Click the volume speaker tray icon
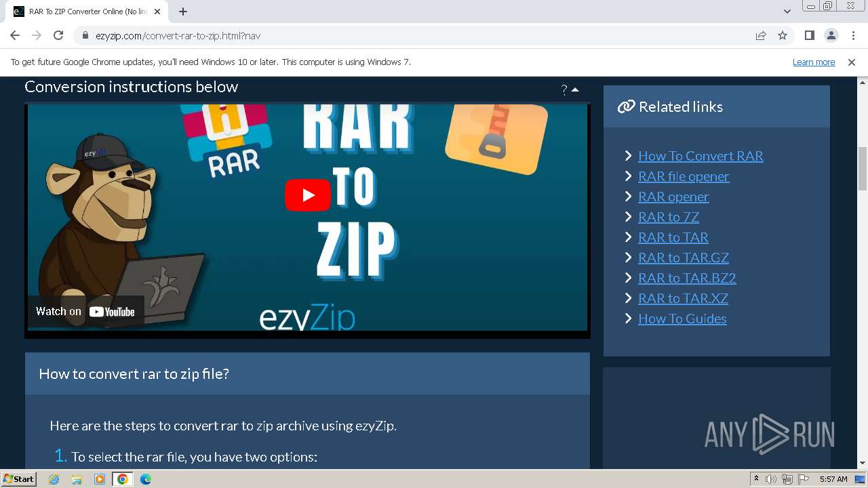868x488 pixels. (771, 479)
